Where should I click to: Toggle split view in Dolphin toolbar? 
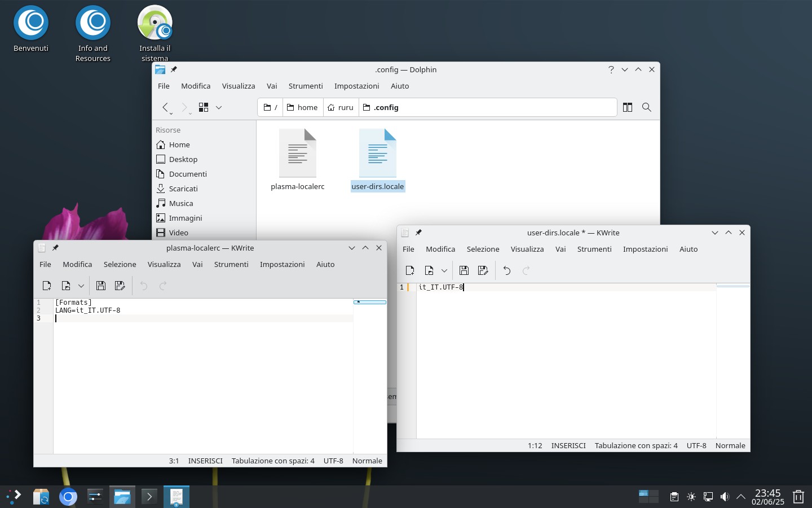point(628,107)
